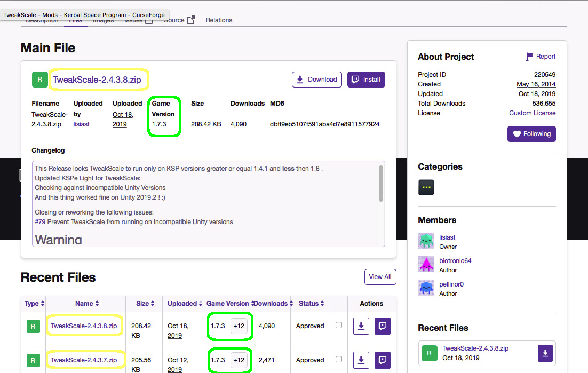Click the Install button for the main file
This screenshot has height=373, width=588.
pyautogui.click(x=366, y=80)
